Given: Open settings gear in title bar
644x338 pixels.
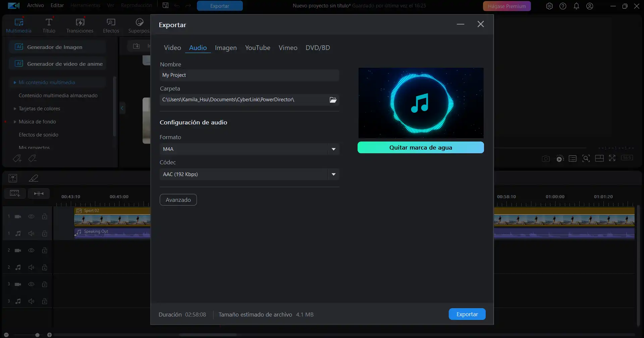Looking at the screenshot, I should [549, 6].
